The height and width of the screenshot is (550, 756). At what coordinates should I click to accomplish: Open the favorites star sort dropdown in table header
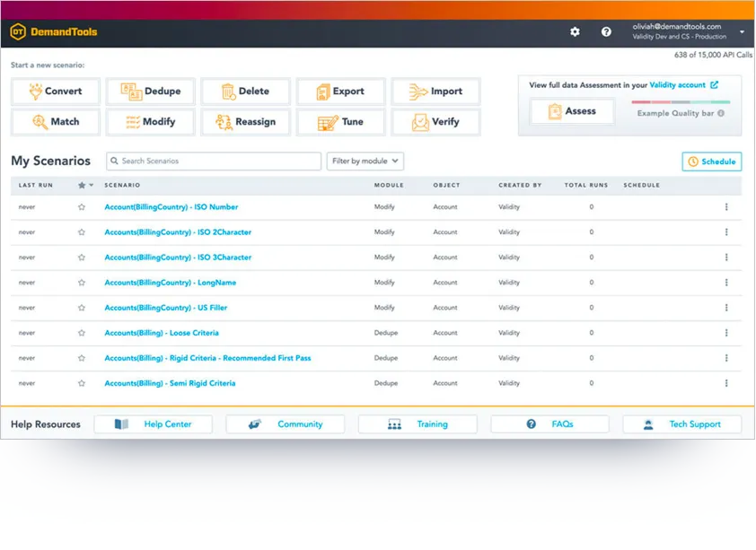click(85, 185)
